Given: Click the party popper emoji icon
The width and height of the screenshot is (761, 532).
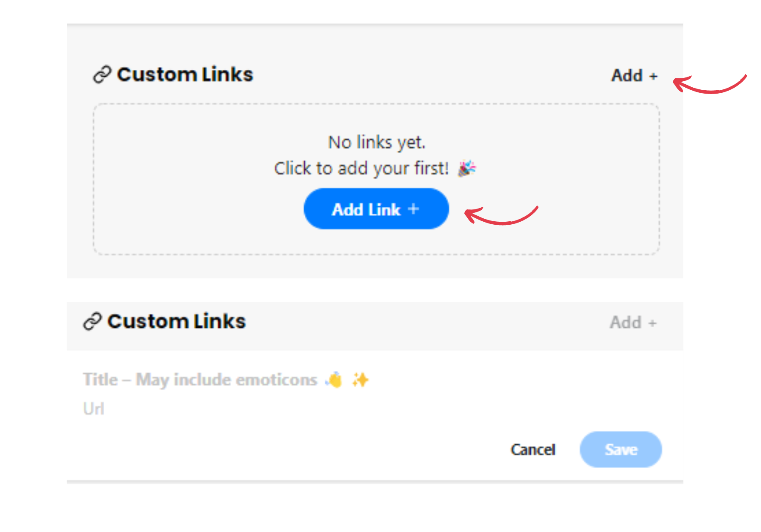Looking at the screenshot, I should click(467, 168).
